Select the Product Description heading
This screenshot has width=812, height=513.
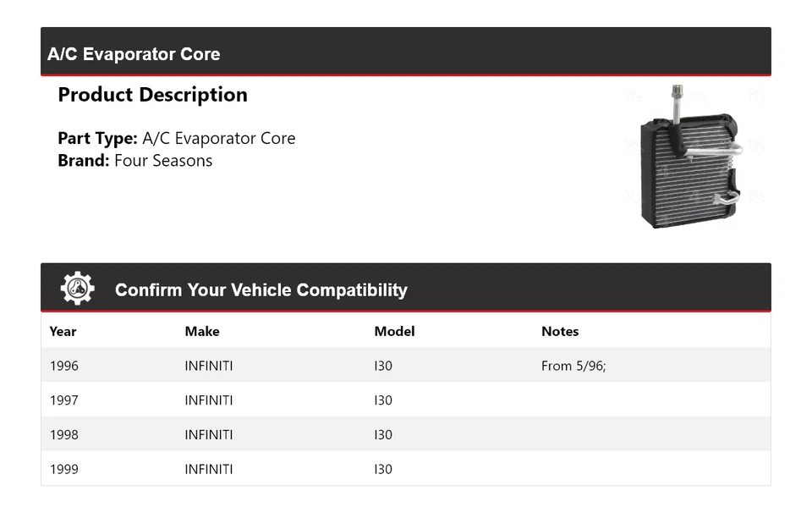pyautogui.click(x=152, y=95)
